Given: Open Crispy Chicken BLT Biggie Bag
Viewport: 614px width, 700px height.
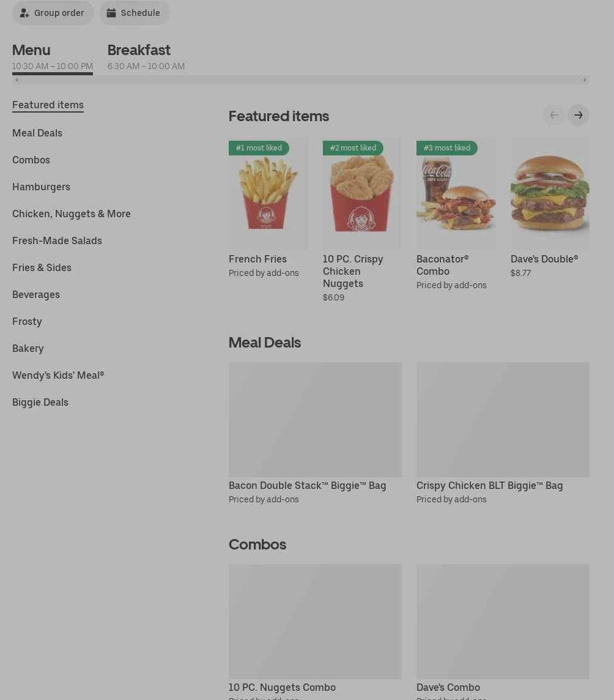Looking at the screenshot, I should pyautogui.click(x=503, y=434).
